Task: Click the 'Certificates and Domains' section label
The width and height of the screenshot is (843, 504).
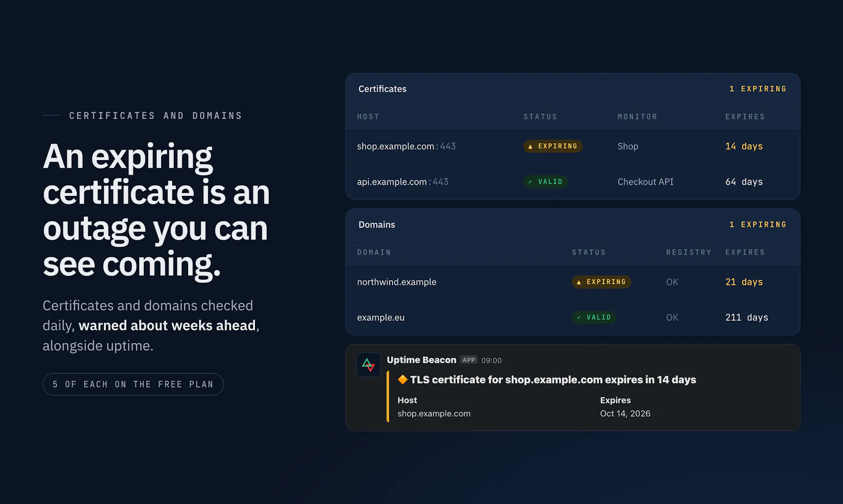Action: click(155, 116)
